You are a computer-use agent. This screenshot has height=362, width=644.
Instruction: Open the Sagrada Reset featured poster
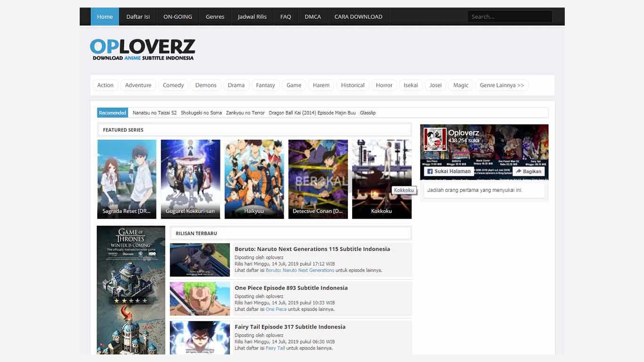click(127, 179)
